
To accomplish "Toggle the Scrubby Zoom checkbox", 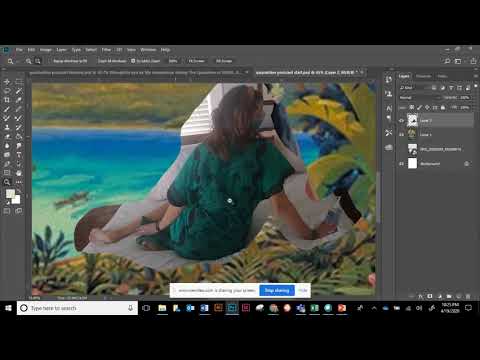I will [133, 61].
